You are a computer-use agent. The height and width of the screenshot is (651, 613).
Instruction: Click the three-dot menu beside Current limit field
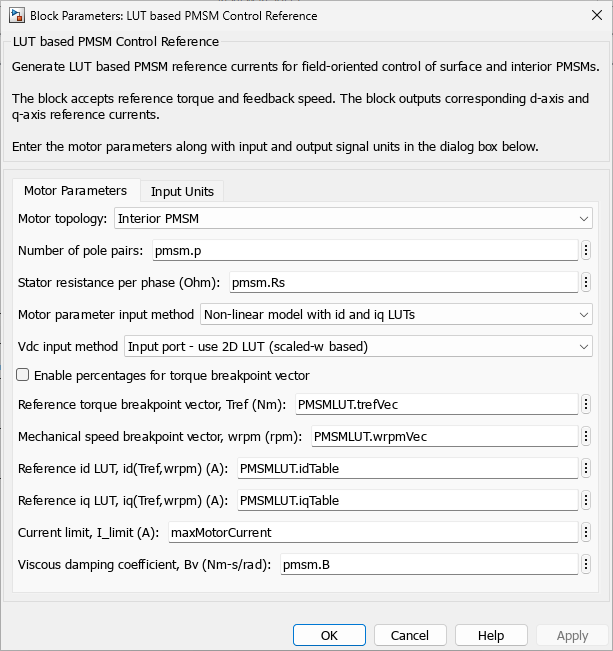586,532
